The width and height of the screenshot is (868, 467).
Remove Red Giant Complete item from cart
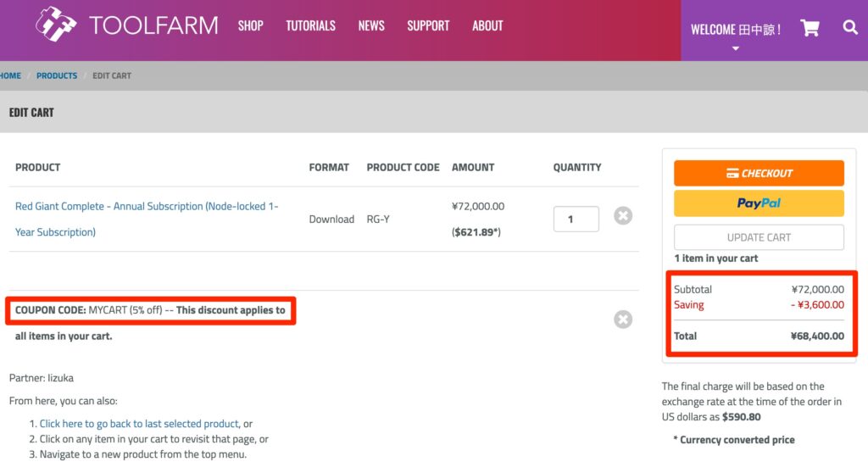pyautogui.click(x=623, y=216)
